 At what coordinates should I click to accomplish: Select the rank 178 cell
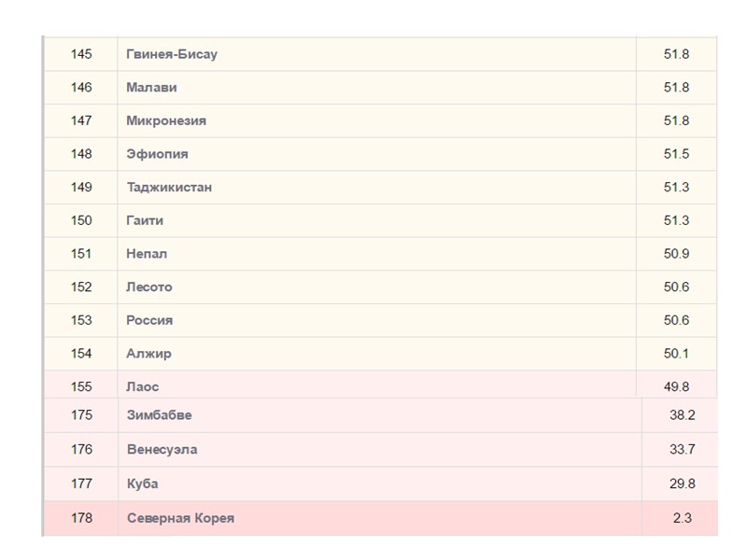[x=81, y=518]
